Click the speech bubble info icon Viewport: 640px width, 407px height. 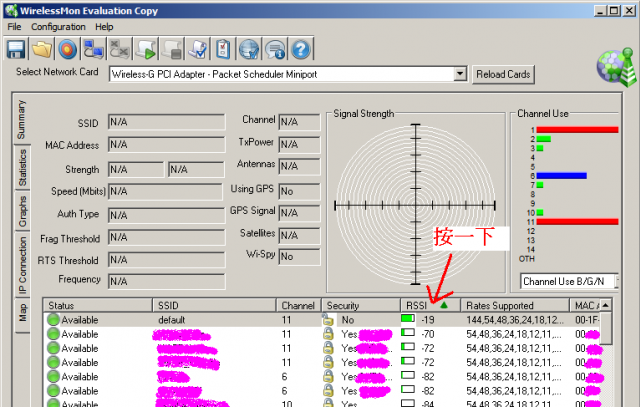click(x=275, y=49)
